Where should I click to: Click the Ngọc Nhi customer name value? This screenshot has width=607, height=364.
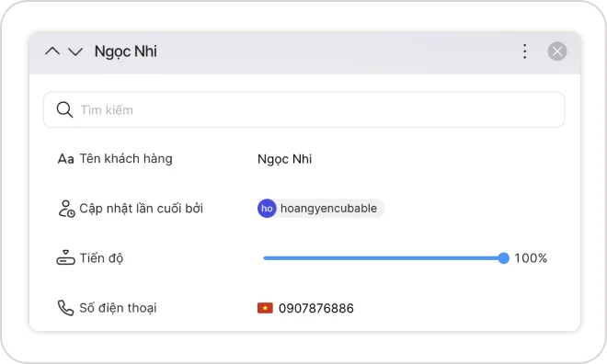coord(284,159)
